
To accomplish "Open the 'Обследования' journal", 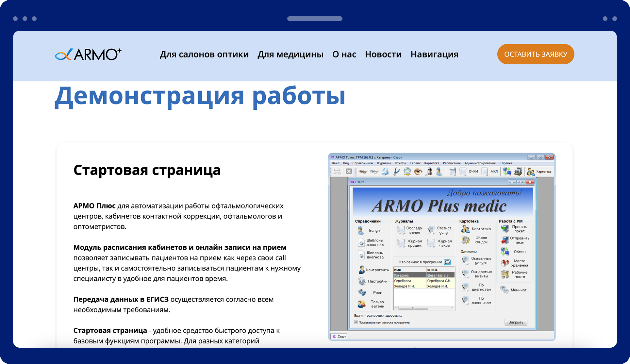I will click(410, 230).
